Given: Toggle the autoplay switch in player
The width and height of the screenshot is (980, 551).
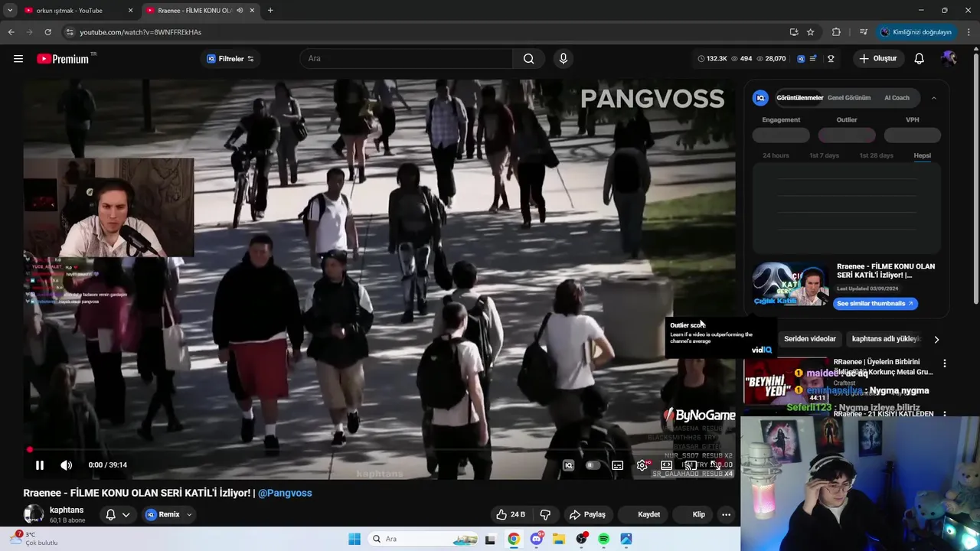Looking at the screenshot, I should 592,465.
